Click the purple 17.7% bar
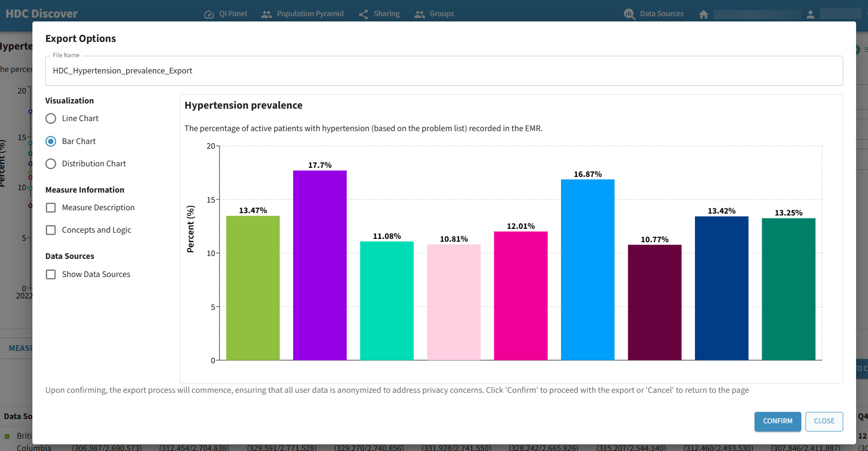The height and width of the screenshot is (451, 868). (320, 265)
